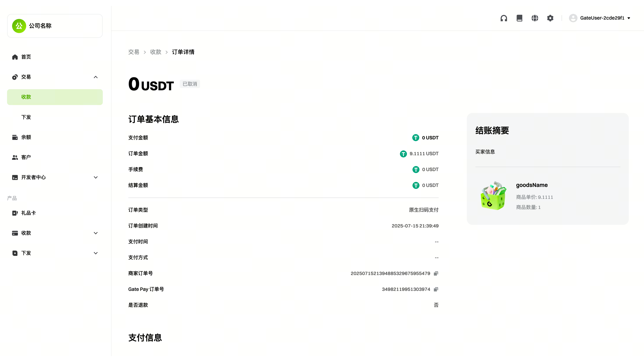Click the goodsName shopping basket thumbnail
644x362 pixels.
(493, 196)
